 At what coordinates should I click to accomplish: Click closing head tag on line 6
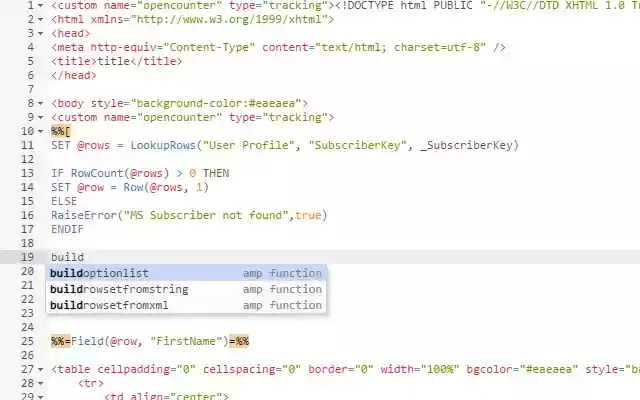coord(74,75)
